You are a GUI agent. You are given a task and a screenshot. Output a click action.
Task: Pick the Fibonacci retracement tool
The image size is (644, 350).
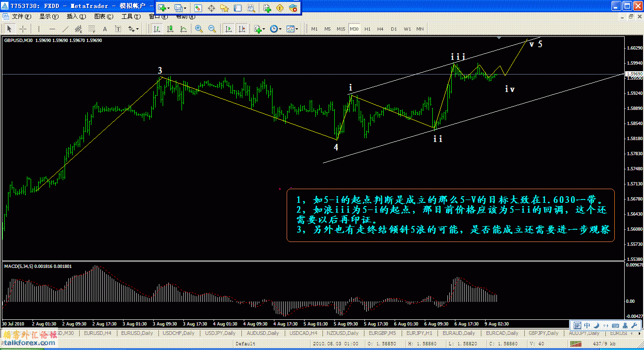pos(91,29)
